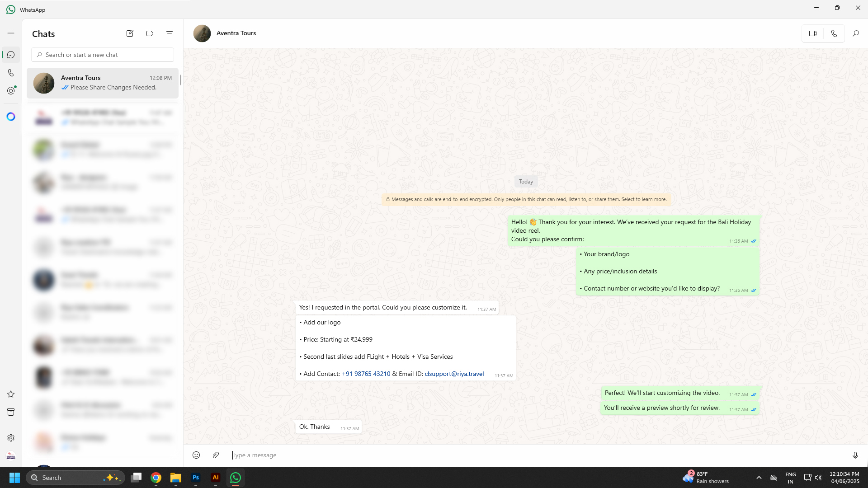Click the clsupport@riya.travel email link

click(x=454, y=374)
